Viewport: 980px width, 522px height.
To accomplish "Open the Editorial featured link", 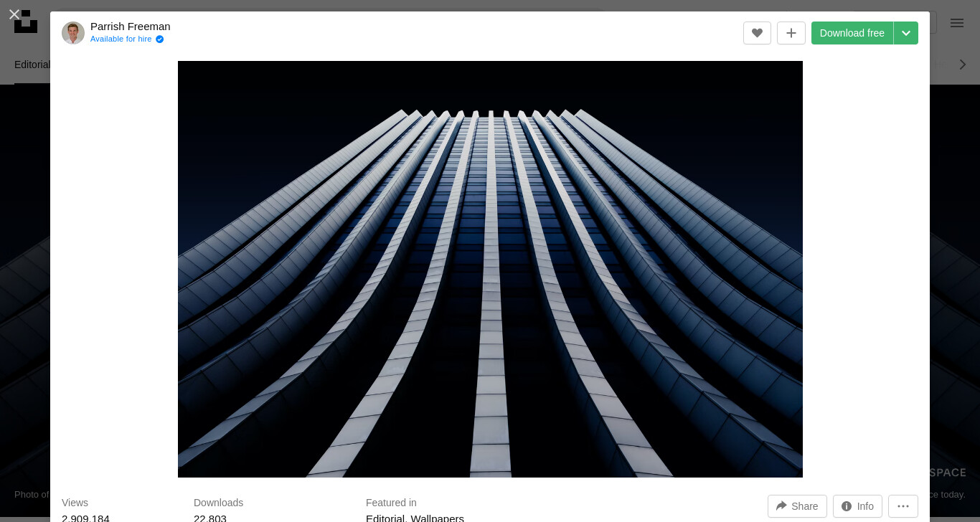I will click(385, 518).
